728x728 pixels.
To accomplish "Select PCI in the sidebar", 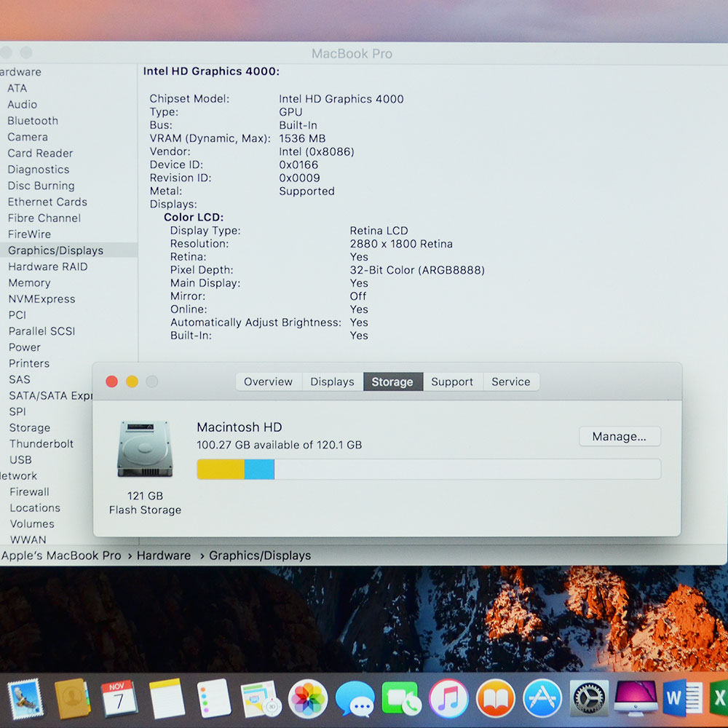I will pyautogui.click(x=17, y=315).
